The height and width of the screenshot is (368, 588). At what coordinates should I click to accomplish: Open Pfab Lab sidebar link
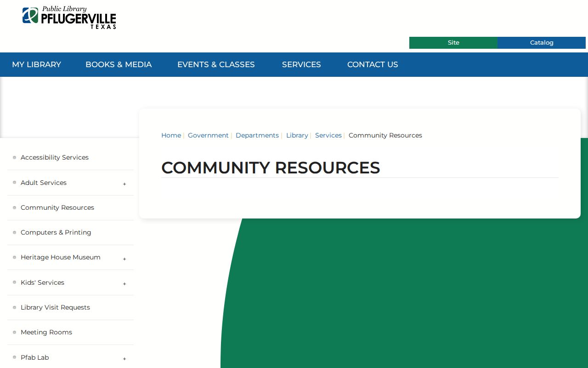pyautogui.click(x=35, y=357)
